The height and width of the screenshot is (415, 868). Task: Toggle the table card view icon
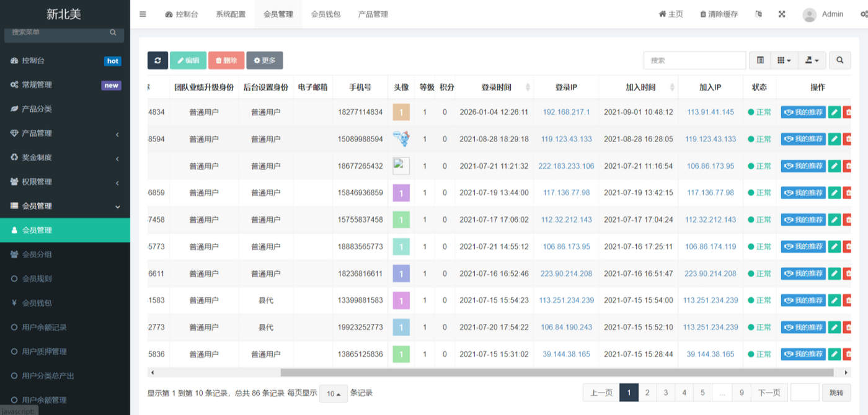(760, 60)
